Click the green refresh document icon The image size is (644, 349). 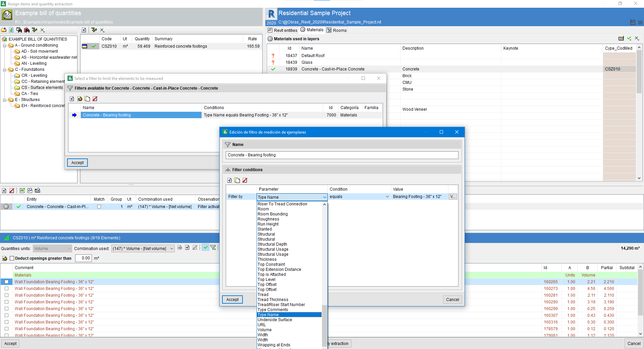tap(11, 30)
